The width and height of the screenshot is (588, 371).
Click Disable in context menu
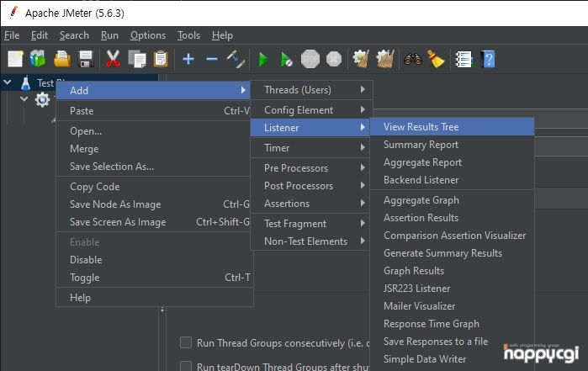pos(155,260)
